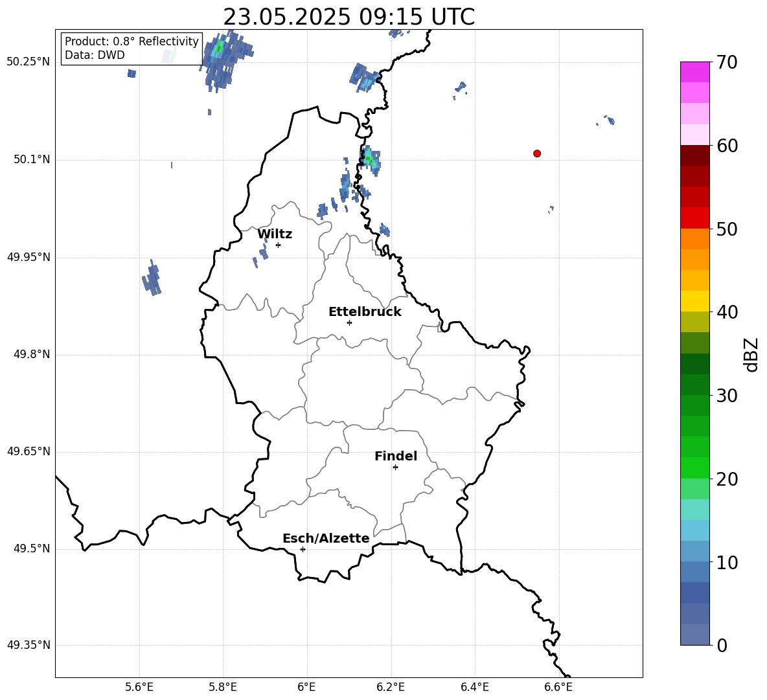Screen dimensions: 767x700
Task: Pick the bright green swatch just above 20
Action: pos(695,468)
